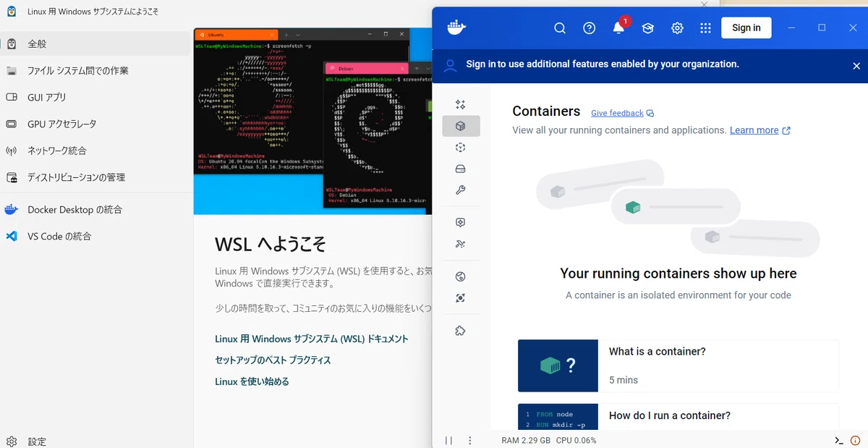Click the Dockerfile code thumbnail on second card
This screenshot has height=448, width=868.
(x=558, y=416)
